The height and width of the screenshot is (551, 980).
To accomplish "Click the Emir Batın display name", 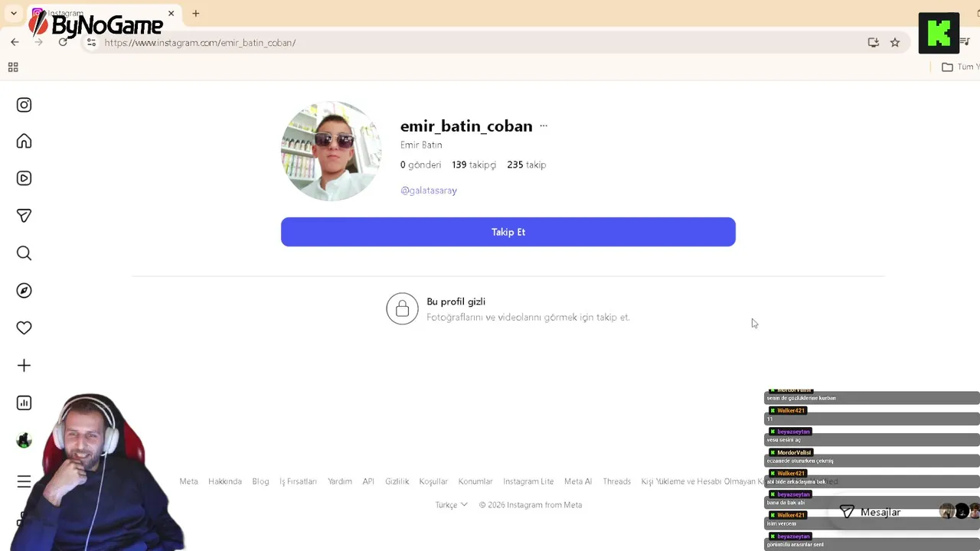I will click(x=421, y=145).
